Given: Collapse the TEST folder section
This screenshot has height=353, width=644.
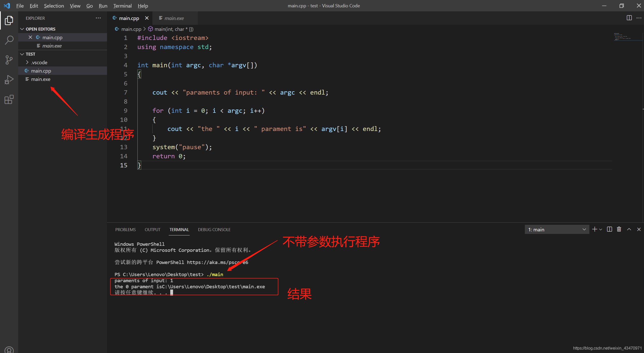Looking at the screenshot, I should (x=30, y=54).
